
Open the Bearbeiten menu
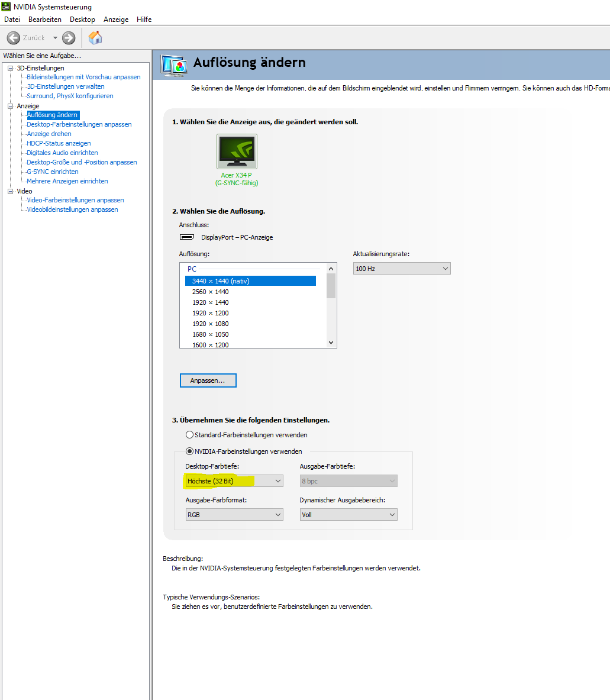(44, 19)
